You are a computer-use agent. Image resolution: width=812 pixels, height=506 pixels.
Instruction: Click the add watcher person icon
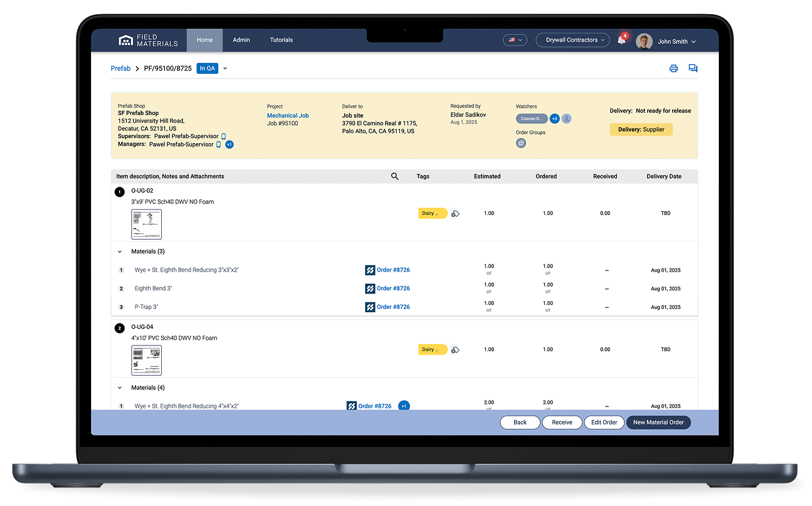coord(567,119)
